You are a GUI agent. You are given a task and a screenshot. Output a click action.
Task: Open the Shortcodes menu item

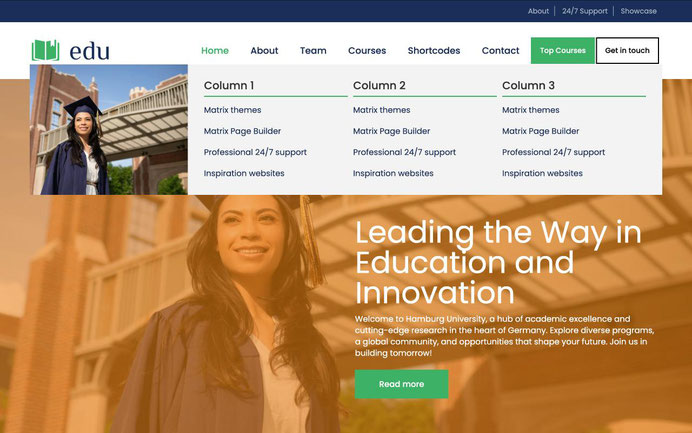[434, 51]
